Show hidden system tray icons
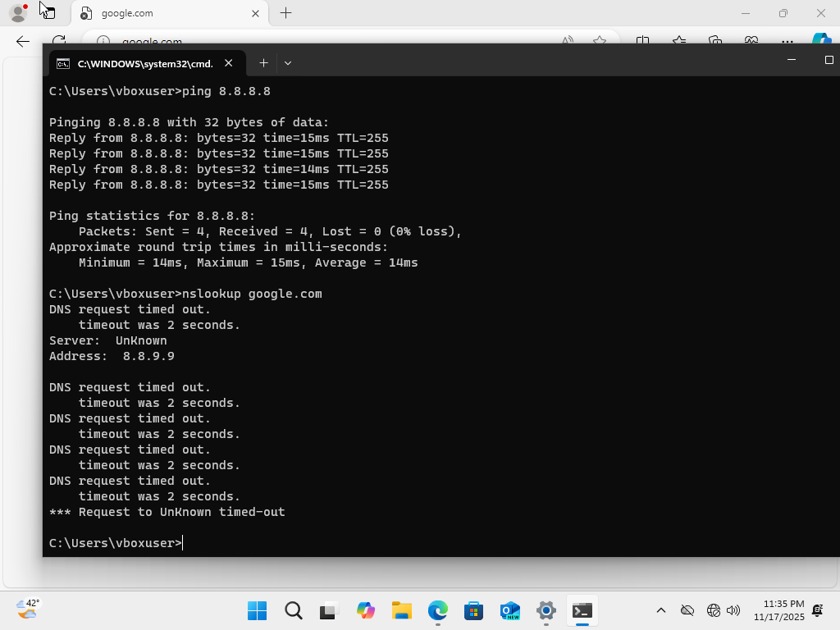 point(661,610)
